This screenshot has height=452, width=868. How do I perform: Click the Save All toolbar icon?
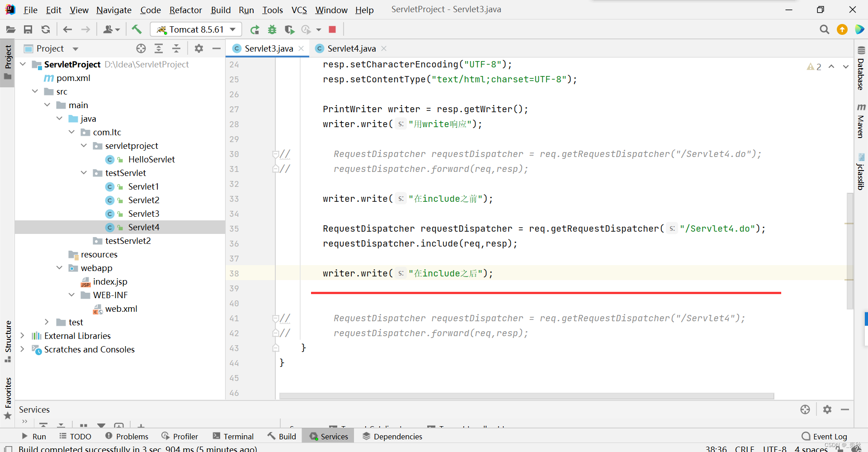[x=28, y=29]
